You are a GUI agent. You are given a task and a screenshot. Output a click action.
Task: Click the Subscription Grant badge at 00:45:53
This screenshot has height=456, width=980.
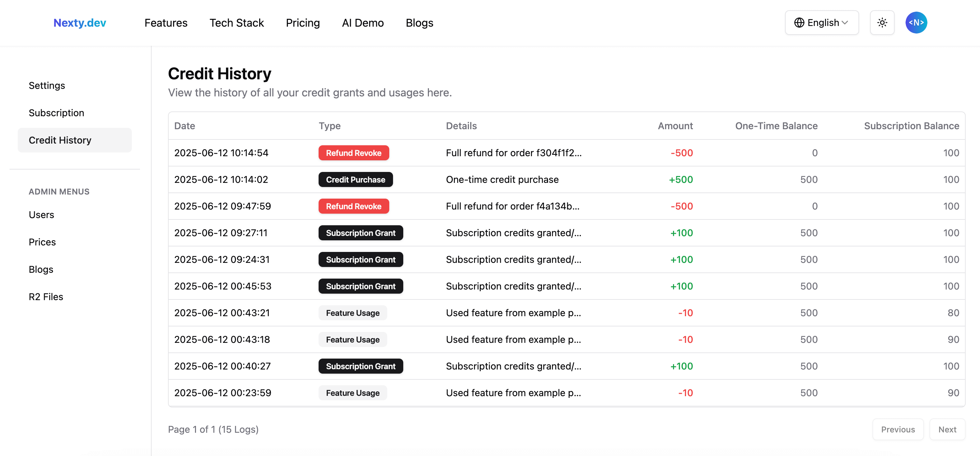(360, 286)
